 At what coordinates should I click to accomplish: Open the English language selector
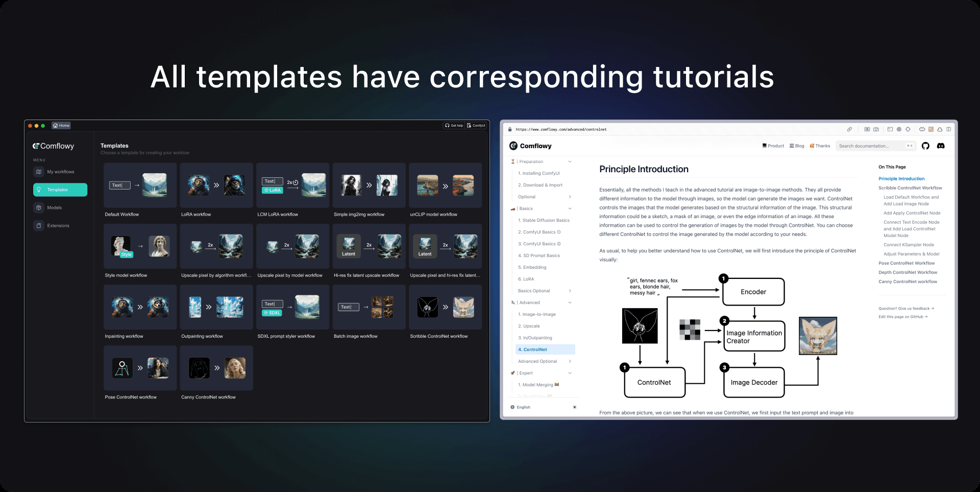coord(521,407)
